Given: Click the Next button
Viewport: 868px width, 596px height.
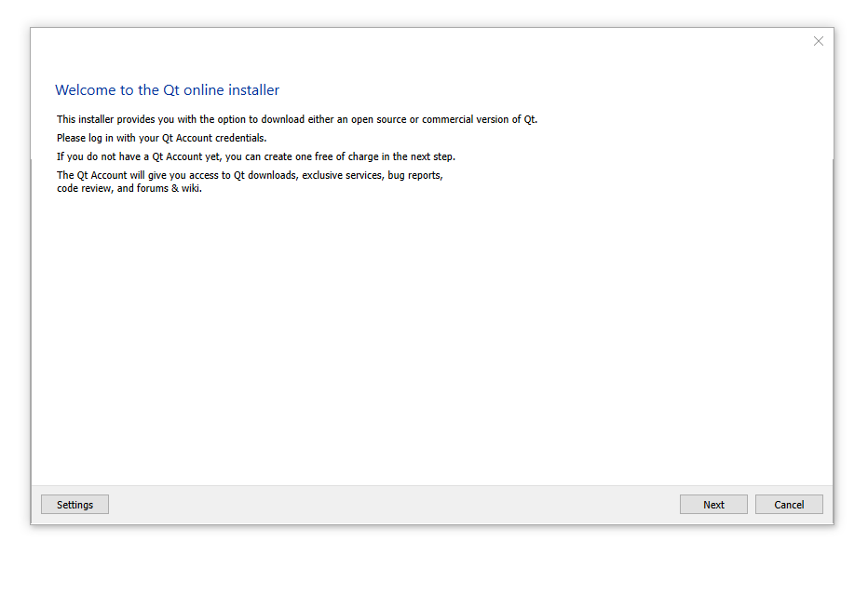Looking at the screenshot, I should (x=713, y=505).
